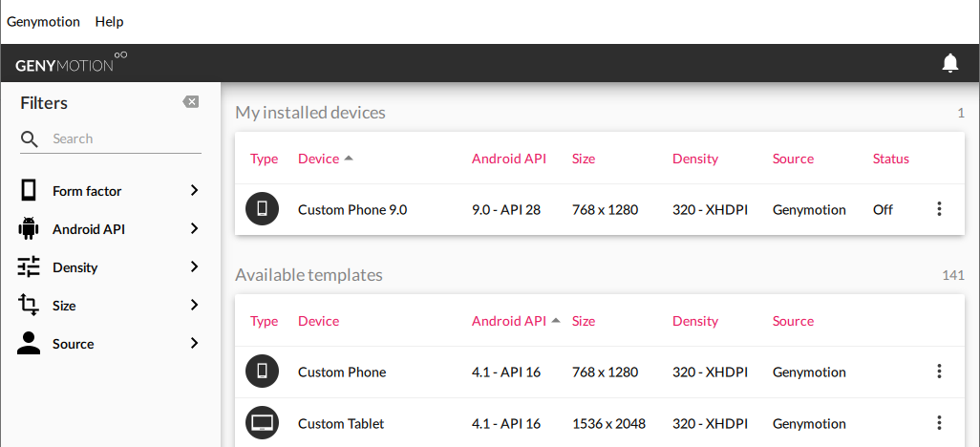This screenshot has height=447, width=980.
Task: Click the Form factor phone icon
Action: (x=28, y=190)
